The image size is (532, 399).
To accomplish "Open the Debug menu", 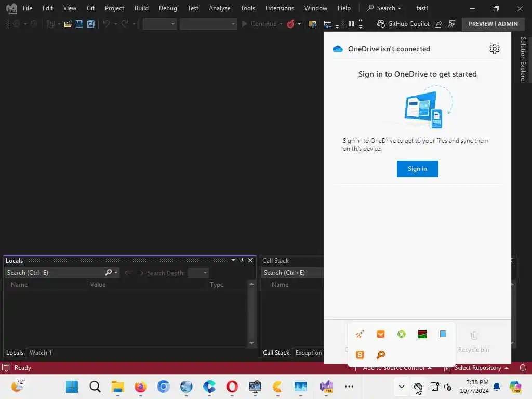I will pyautogui.click(x=168, y=8).
